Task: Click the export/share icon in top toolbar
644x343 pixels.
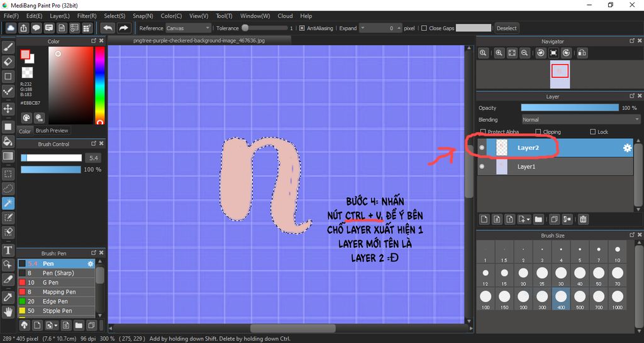Action: pos(23,28)
